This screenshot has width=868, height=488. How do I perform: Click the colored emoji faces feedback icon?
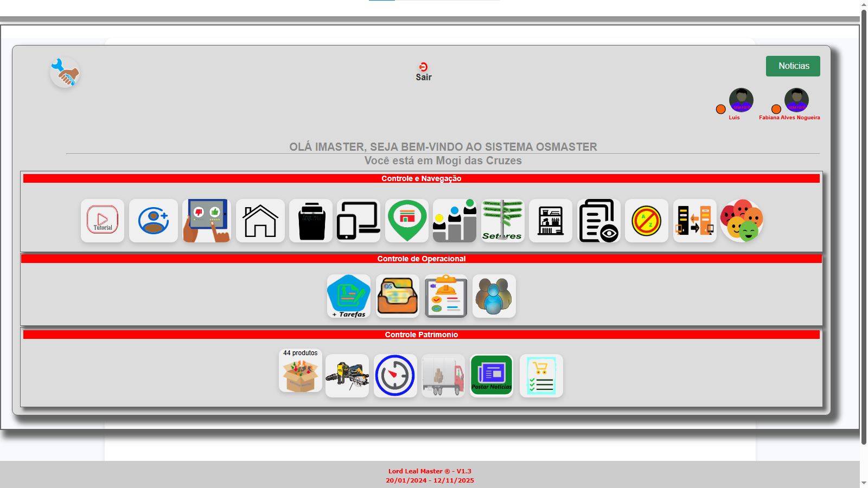742,221
